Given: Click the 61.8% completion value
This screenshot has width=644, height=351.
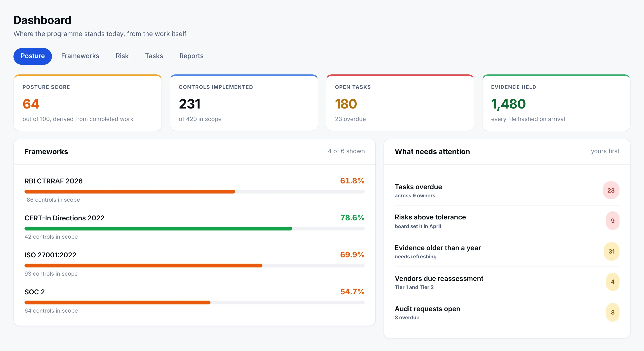Looking at the screenshot, I should 352,181.
